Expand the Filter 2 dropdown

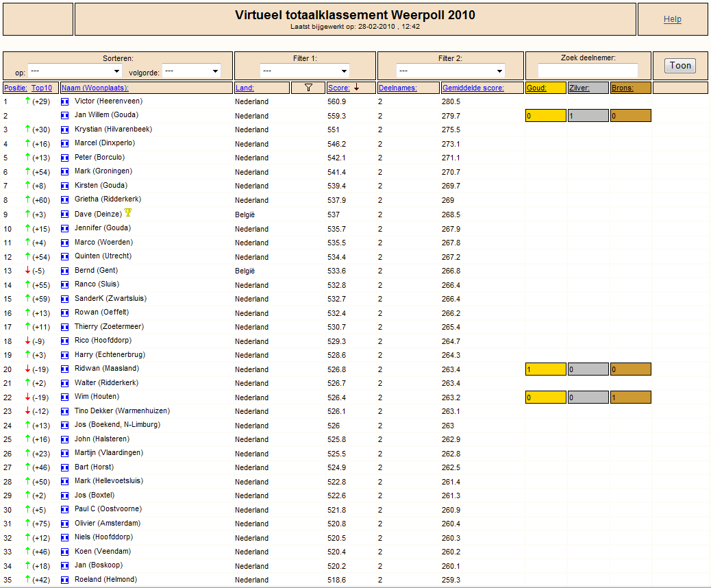tap(450, 71)
